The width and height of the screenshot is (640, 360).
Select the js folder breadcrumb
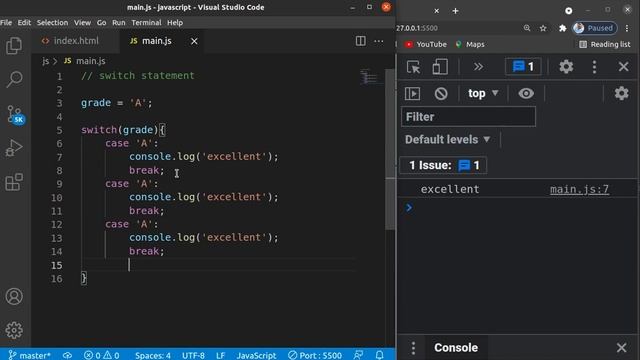coord(45,61)
